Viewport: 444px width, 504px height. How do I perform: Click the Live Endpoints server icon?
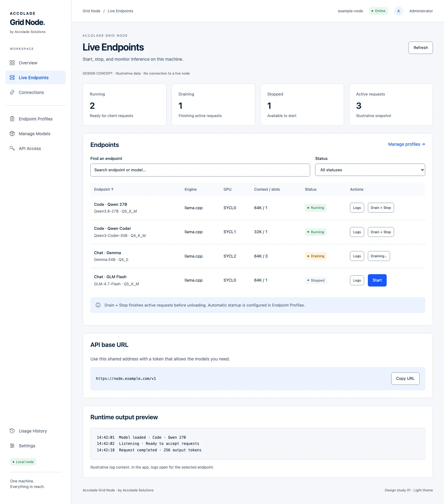pyautogui.click(x=12, y=78)
